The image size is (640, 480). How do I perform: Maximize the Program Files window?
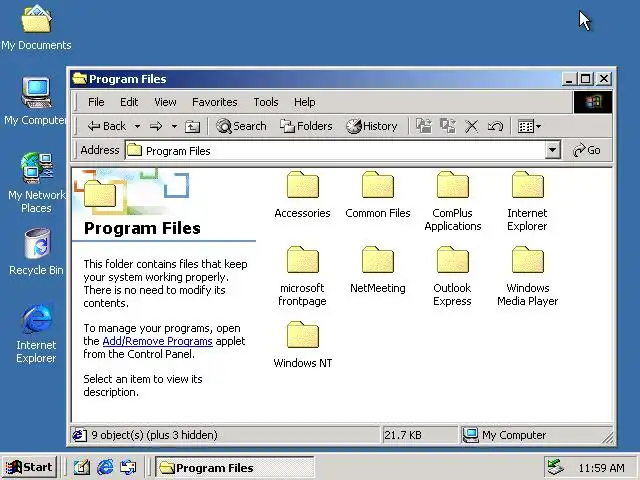(586, 78)
